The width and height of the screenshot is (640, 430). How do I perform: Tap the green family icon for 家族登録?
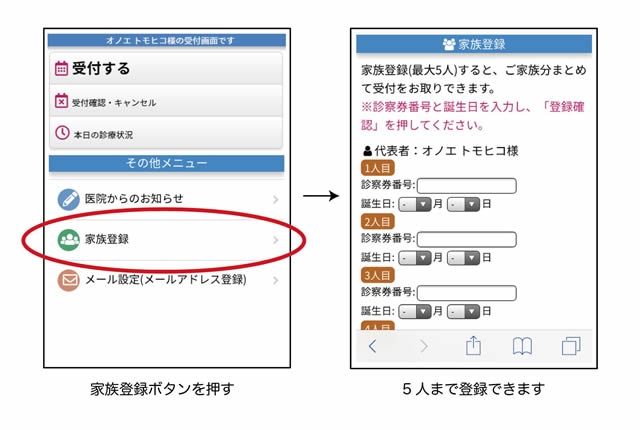pos(68,239)
